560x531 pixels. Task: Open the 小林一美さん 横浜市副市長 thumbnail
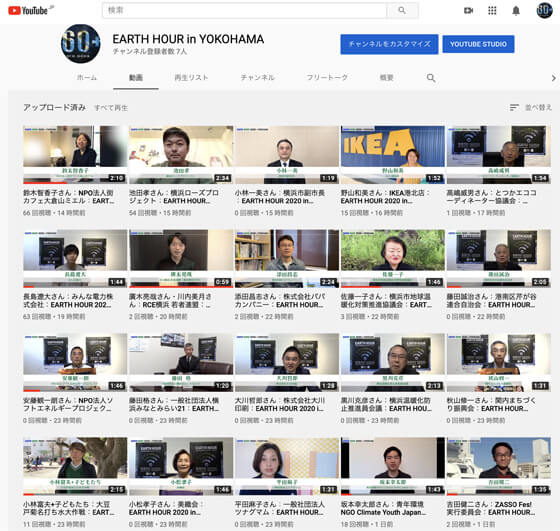click(x=287, y=155)
